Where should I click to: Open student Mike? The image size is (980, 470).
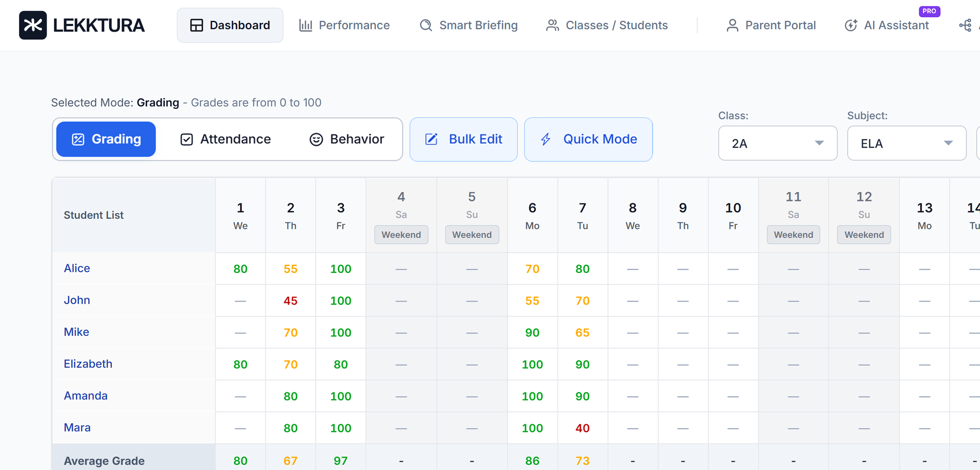point(76,332)
